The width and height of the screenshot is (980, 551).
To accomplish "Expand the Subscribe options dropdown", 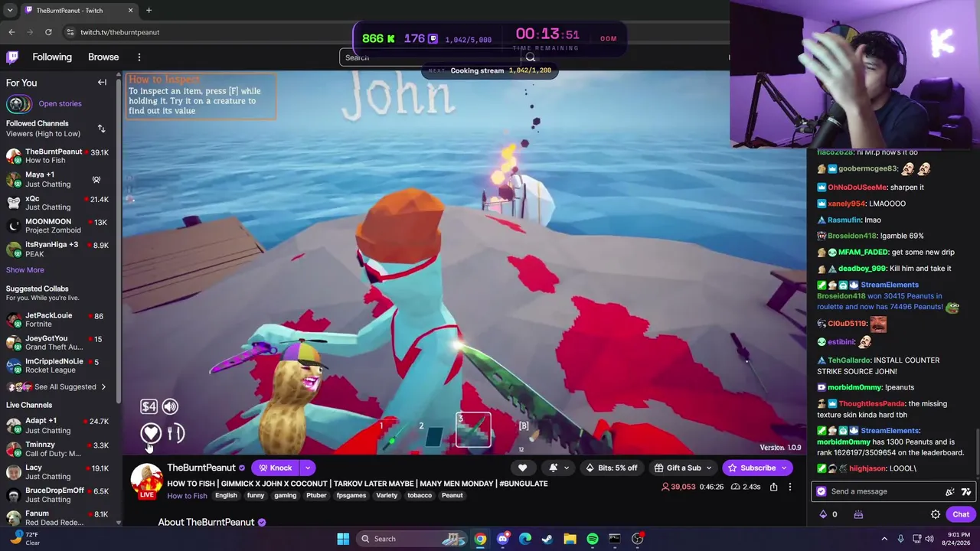I will coord(784,468).
